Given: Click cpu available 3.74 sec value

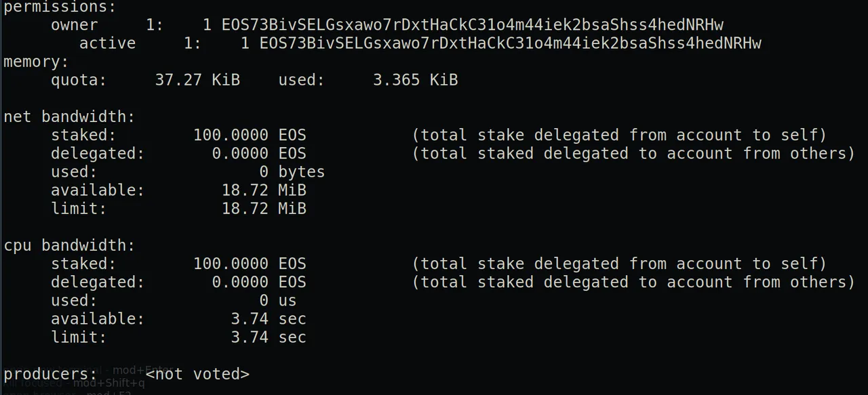Looking at the screenshot, I should click(x=269, y=318).
